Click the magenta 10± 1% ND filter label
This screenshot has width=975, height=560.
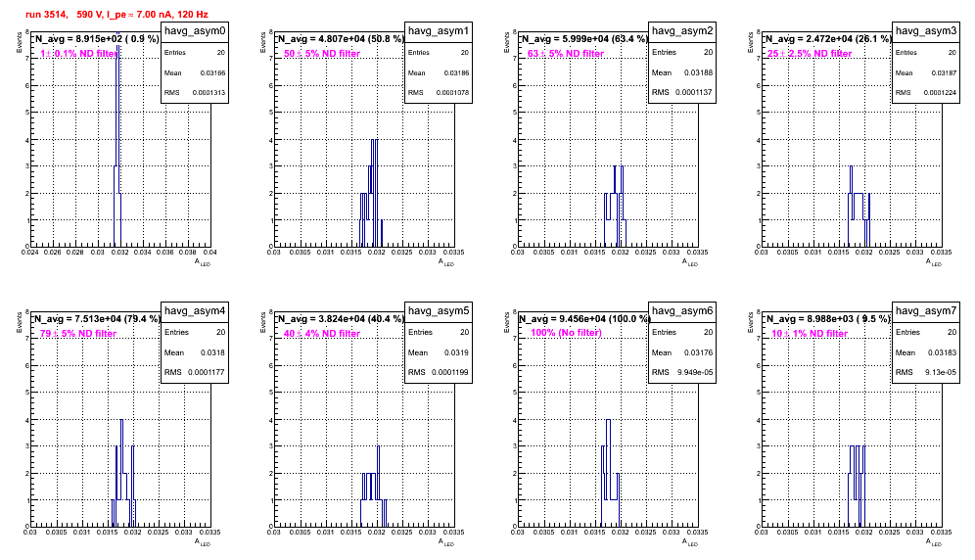click(x=810, y=334)
